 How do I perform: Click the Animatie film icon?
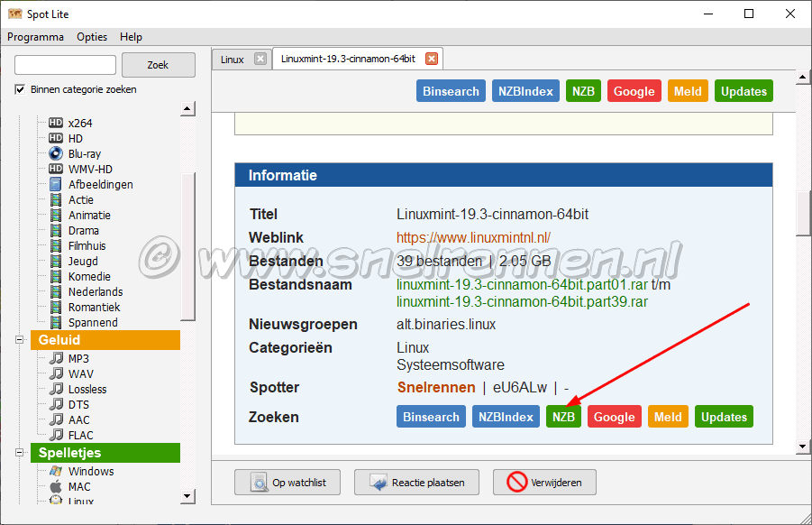point(55,215)
